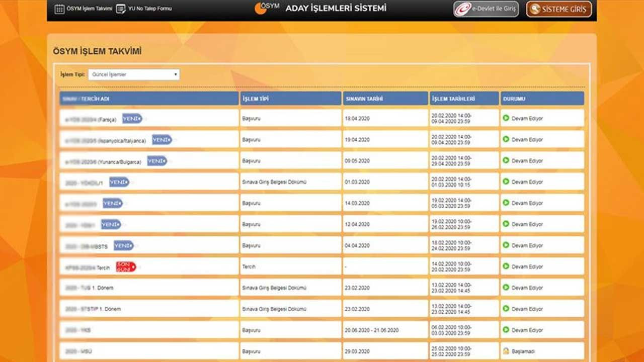Click green status icon for 04.04.2020 exam

[x=506, y=245]
